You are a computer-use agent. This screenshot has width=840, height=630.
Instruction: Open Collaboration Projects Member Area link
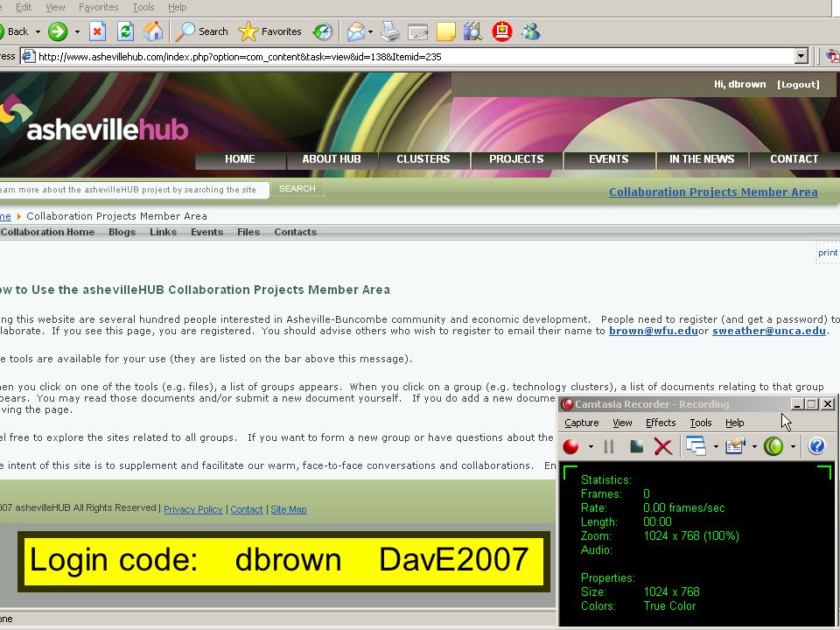pos(713,192)
